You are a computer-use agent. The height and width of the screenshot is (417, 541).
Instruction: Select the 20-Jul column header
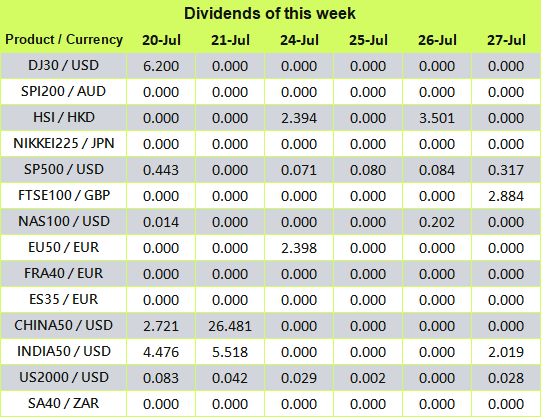tap(161, 40)
